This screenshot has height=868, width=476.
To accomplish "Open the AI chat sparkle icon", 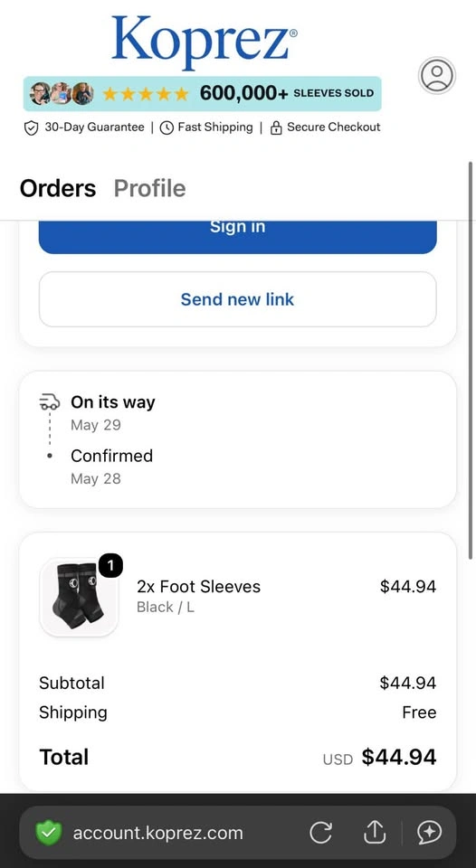I will click(x=430, y=832).
